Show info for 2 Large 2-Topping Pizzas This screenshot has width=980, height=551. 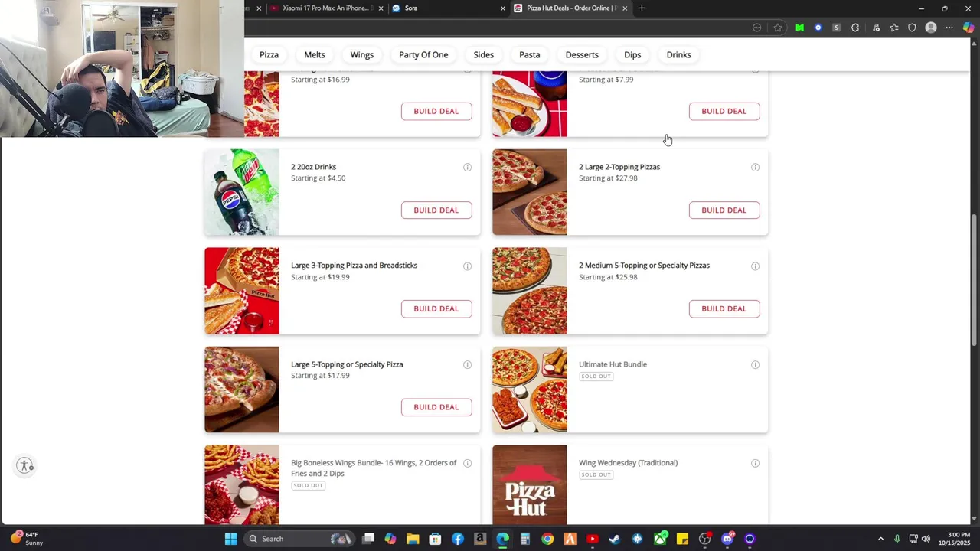(755, 167)
